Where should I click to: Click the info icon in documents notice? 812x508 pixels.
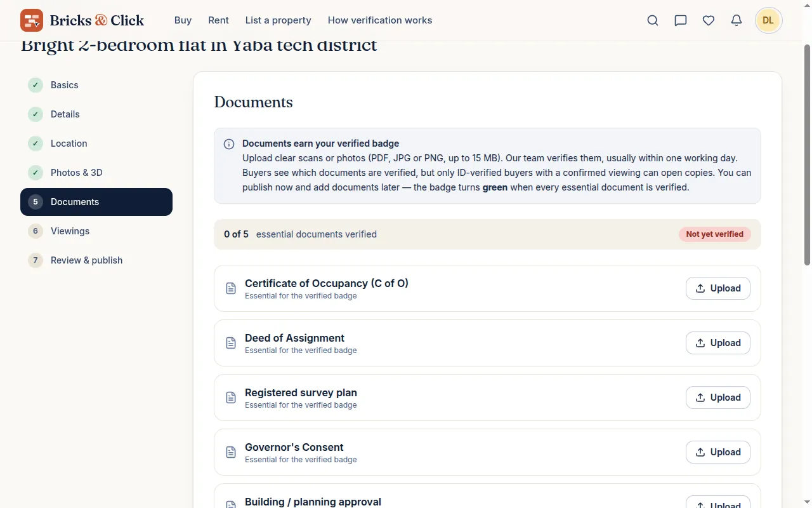[x=229, y=144]
